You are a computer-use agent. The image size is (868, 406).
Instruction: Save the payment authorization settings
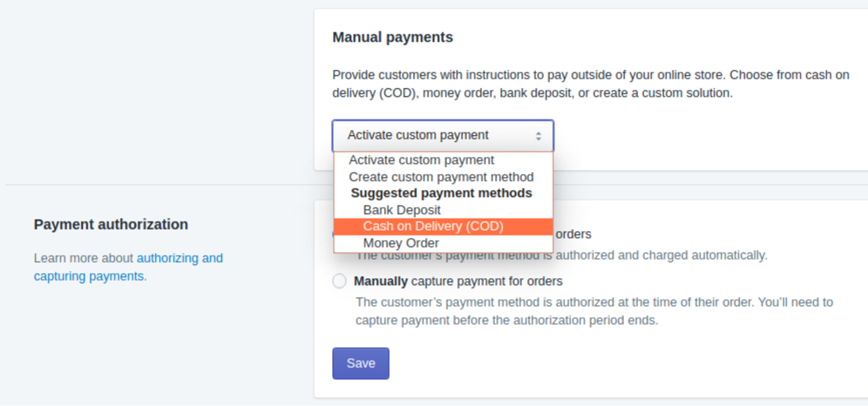tap(360, 363)
